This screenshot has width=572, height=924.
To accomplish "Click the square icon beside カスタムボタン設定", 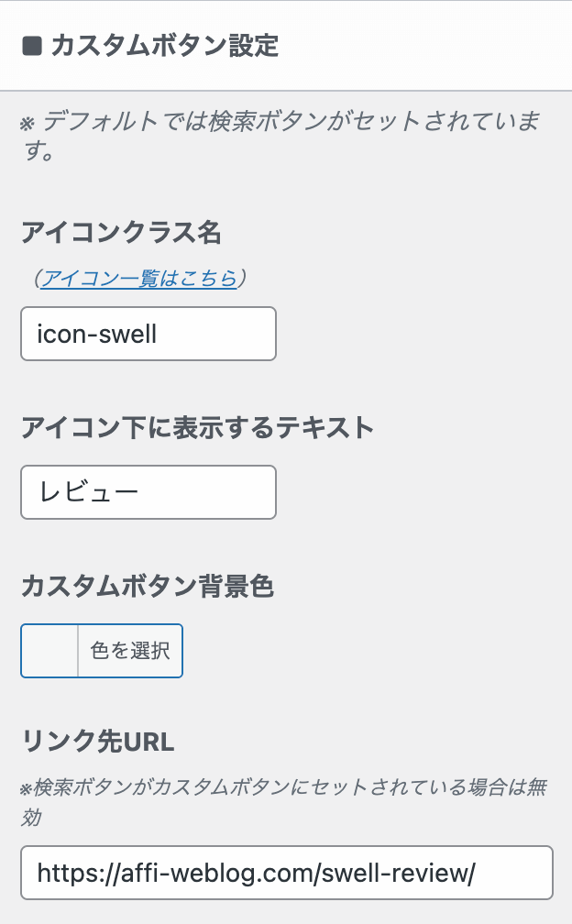I will [32, 46].
